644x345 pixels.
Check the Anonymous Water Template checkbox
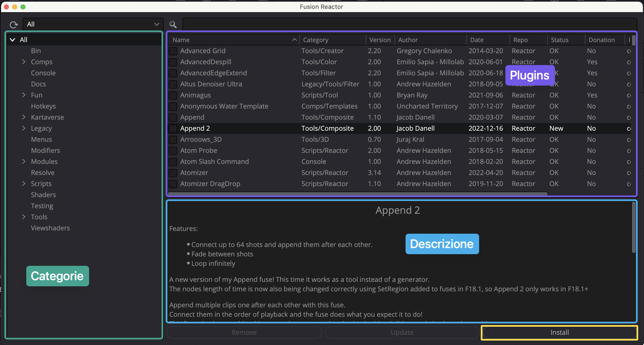[x=173, y=106]
